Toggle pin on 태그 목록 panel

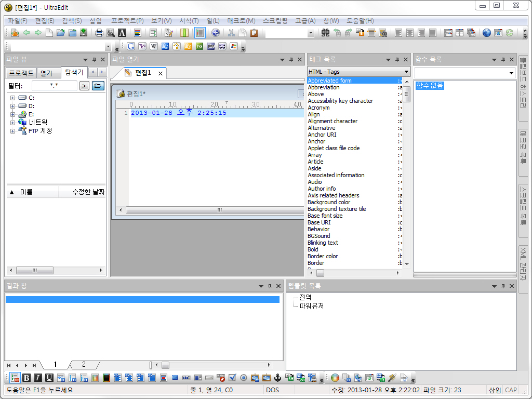coord(397,60)
